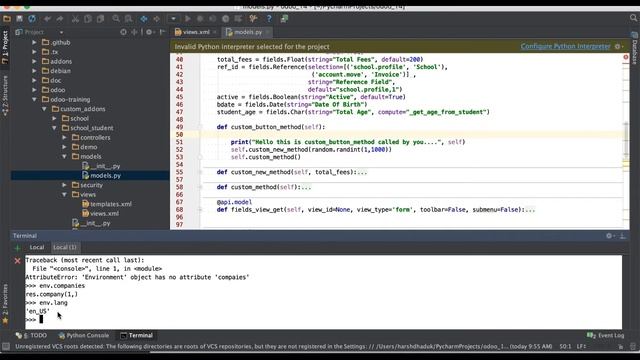Viewport: 640px width, 360px height.
Task: Open the run configuration dropdown
Action: tap(173, 19)
